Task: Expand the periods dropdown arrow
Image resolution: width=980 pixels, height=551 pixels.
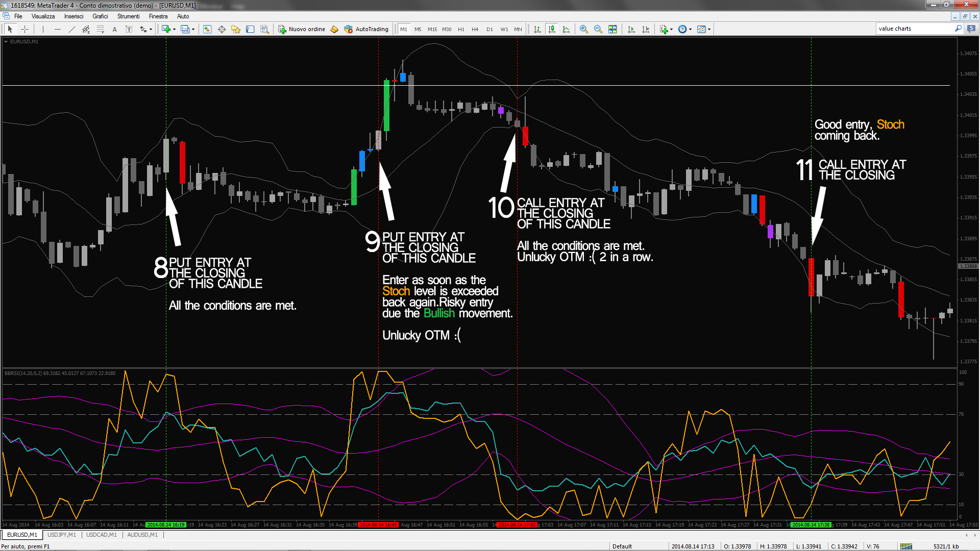Action: click(690, 29)
